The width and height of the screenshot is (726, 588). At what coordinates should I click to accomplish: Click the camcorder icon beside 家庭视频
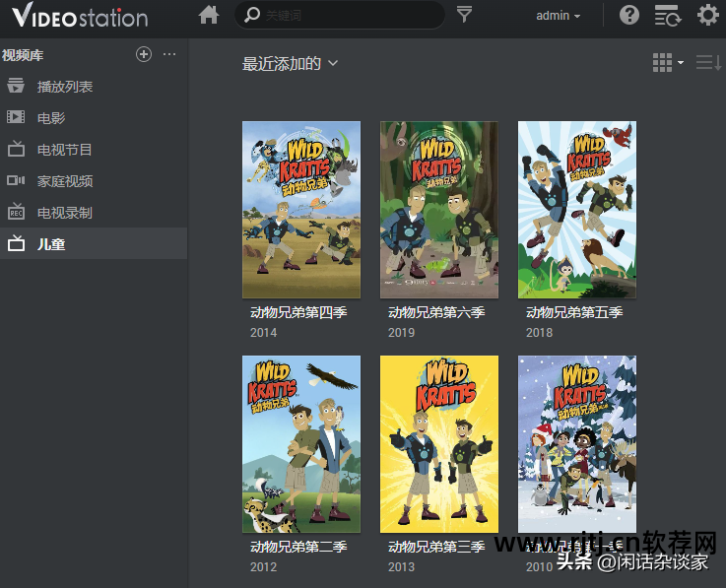tap(16, 180)
